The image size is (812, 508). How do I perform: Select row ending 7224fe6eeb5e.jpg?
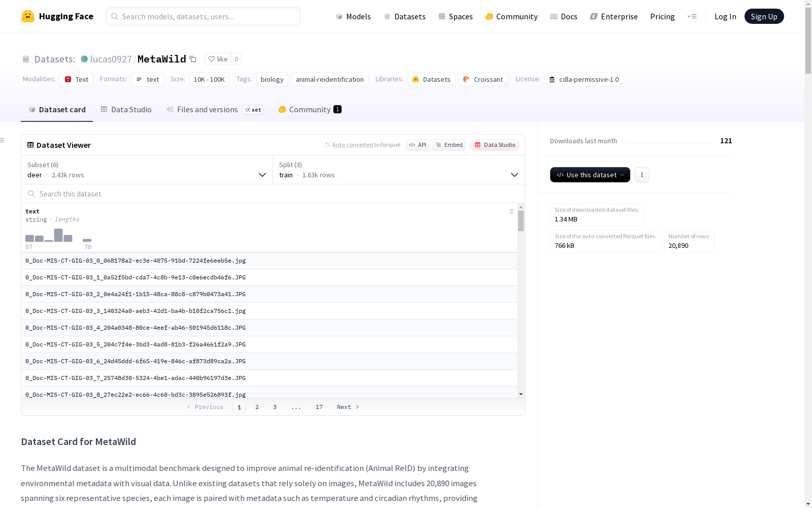[269, 261]
